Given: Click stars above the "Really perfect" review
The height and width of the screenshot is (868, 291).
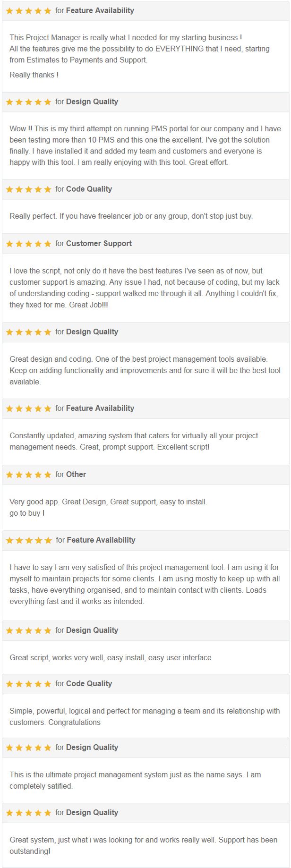Looking at the screenshot, I should (28, 189).
